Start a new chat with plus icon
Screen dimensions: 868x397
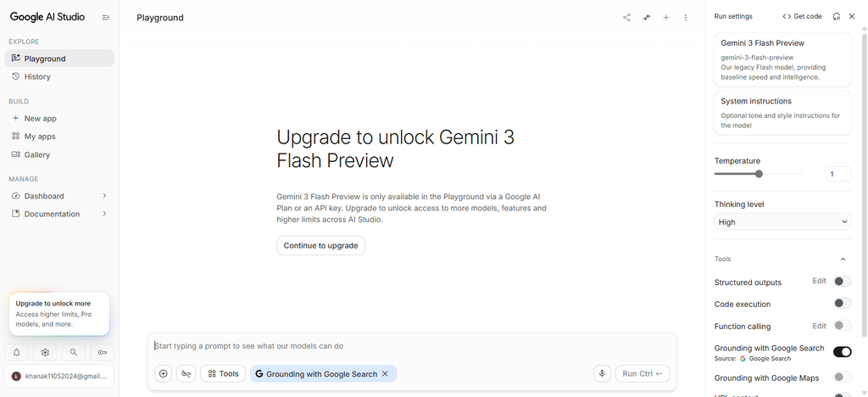click(x=666, y=18)
